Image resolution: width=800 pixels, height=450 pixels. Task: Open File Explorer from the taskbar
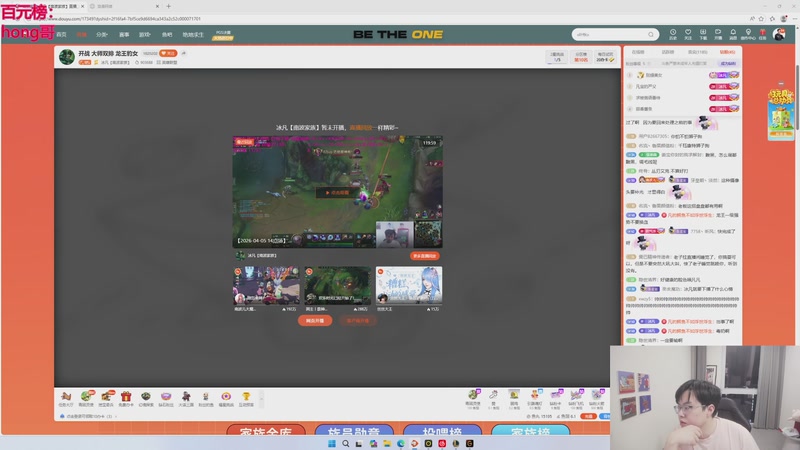(x=387, y=443)
